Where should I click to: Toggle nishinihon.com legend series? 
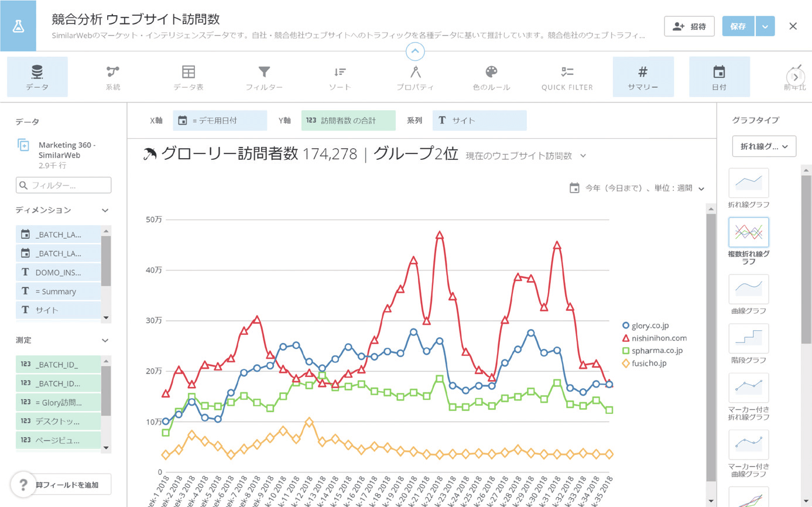pos(654,338)
